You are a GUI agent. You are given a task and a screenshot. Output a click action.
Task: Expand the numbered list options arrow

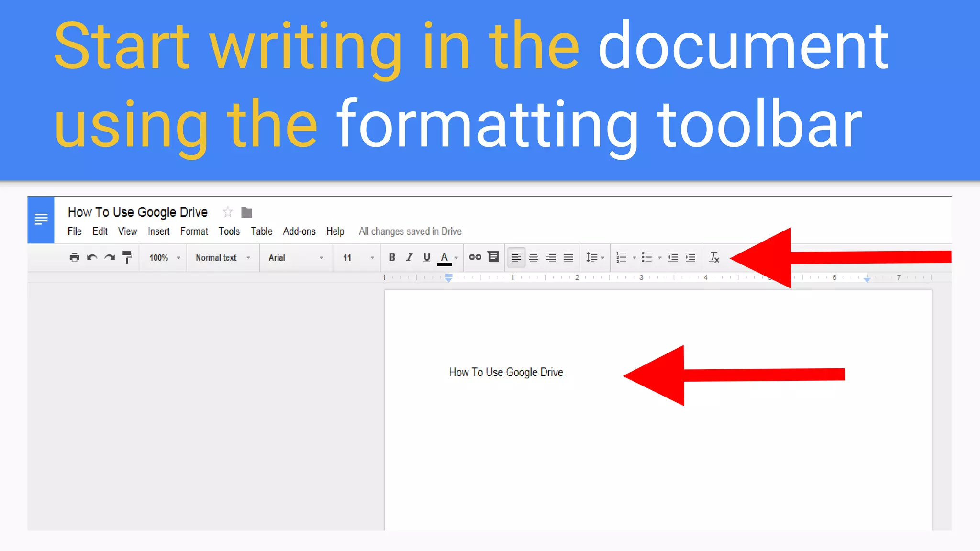coord(635,258)
